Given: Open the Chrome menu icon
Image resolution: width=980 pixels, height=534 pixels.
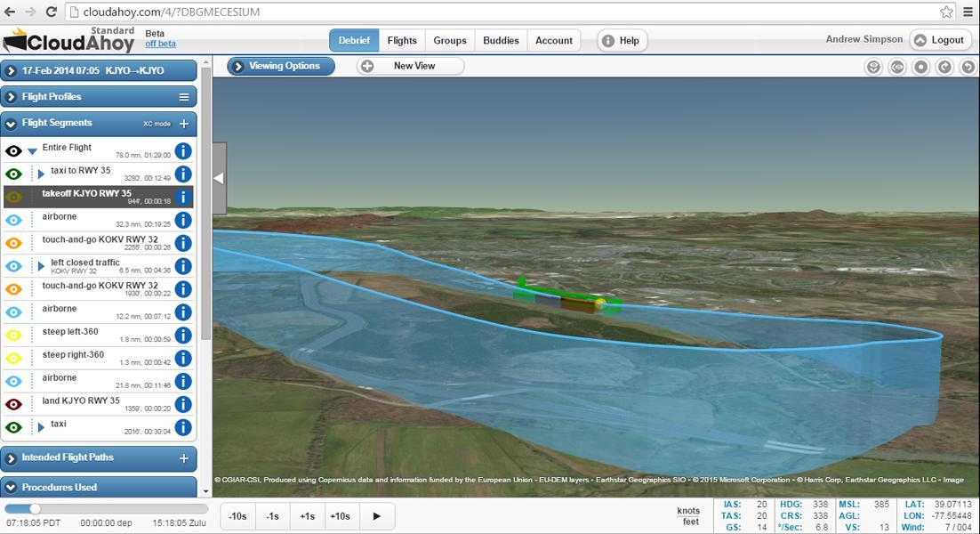Looking at the screenshot, I should coord(968,12).
